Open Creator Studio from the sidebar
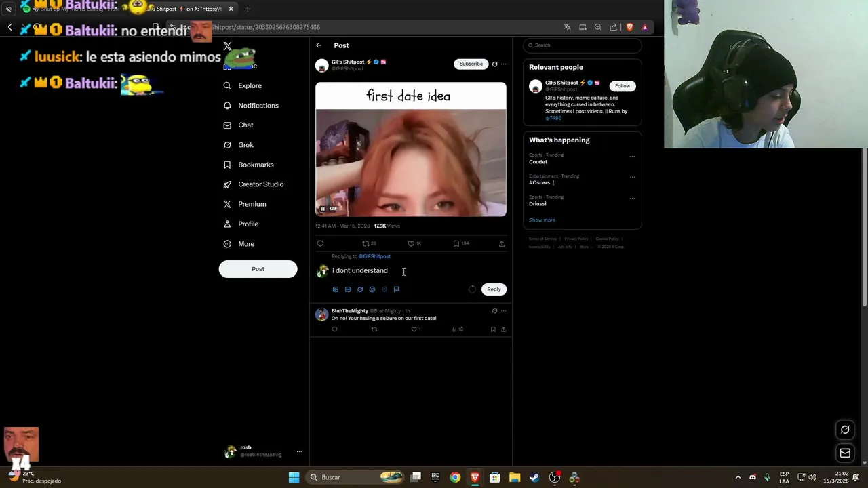Viewport: 868px width, 488px height. pos(254,184)
